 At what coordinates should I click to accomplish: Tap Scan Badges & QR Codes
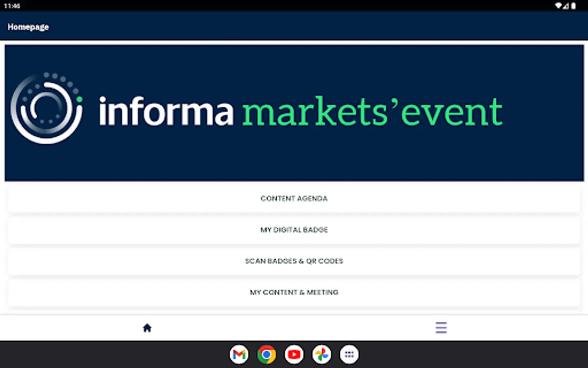(x=294, y=261)
